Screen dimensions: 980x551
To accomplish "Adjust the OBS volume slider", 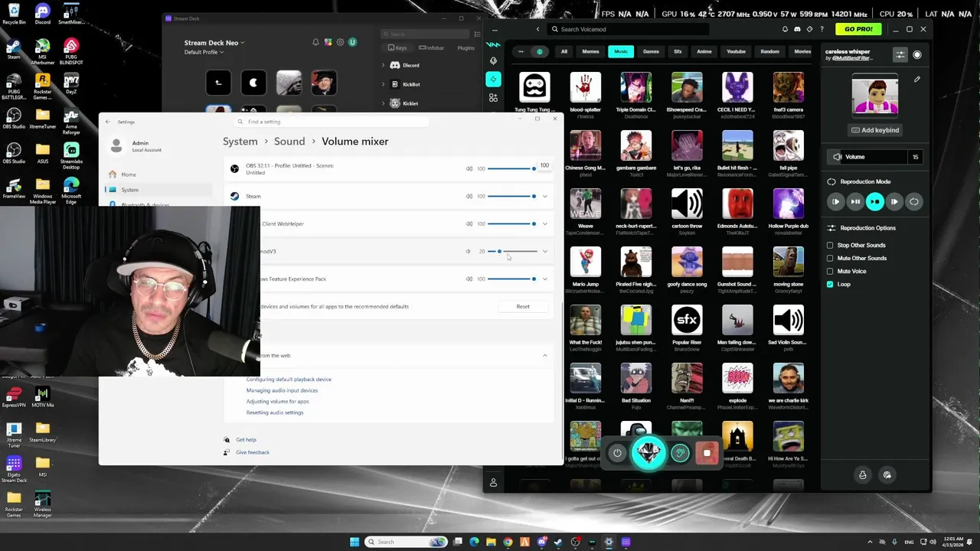I will click(511, 168).
